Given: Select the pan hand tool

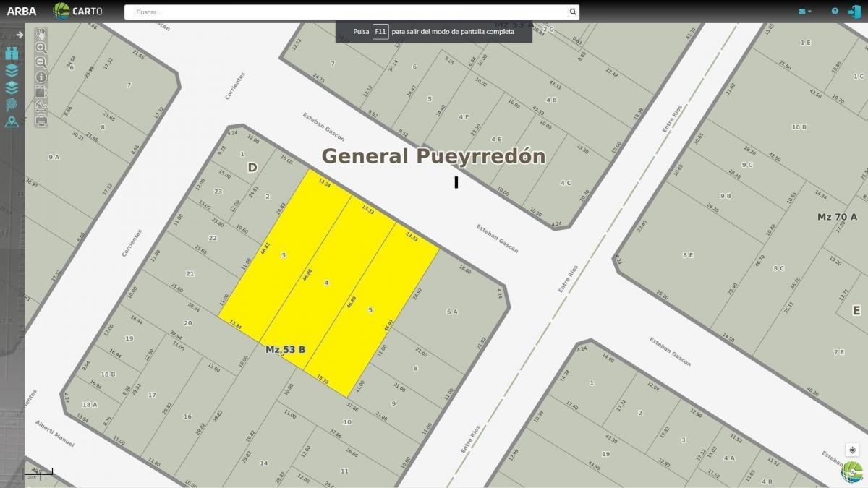Looking at the screenshot, I should point(41,34).
